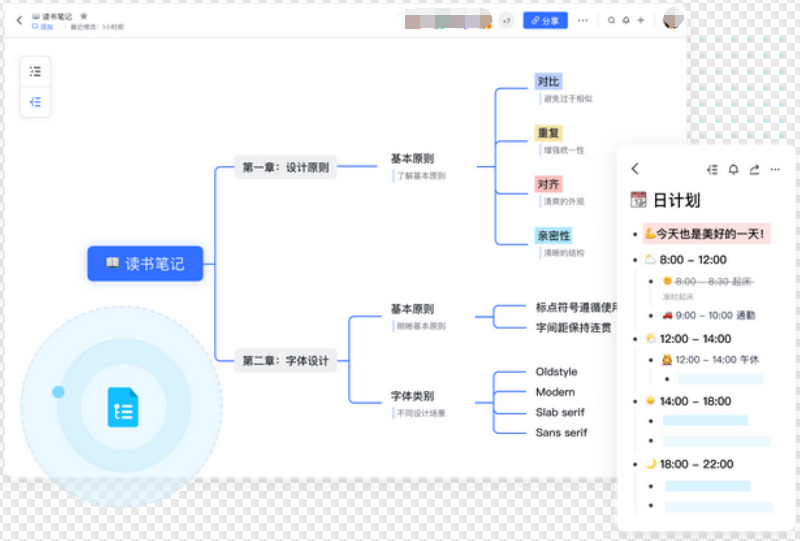
Task: Open the more options menu beside 分享
Action: (x=583, y=20)
